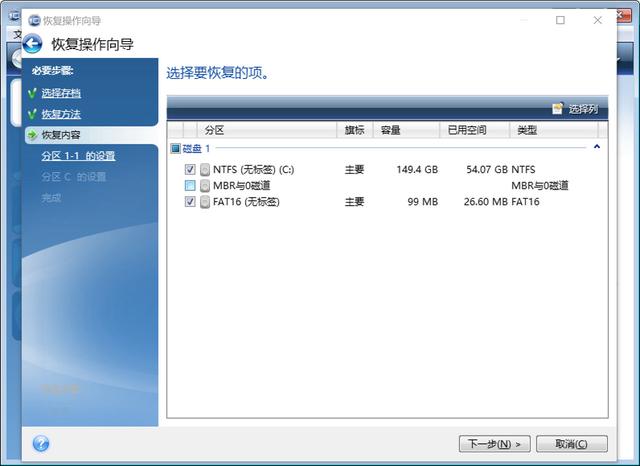Click the wizard title bar app icon
Image resolution: width=640 pixels, height=466 pixels.
pyautogui.click(x=34, y=20)
